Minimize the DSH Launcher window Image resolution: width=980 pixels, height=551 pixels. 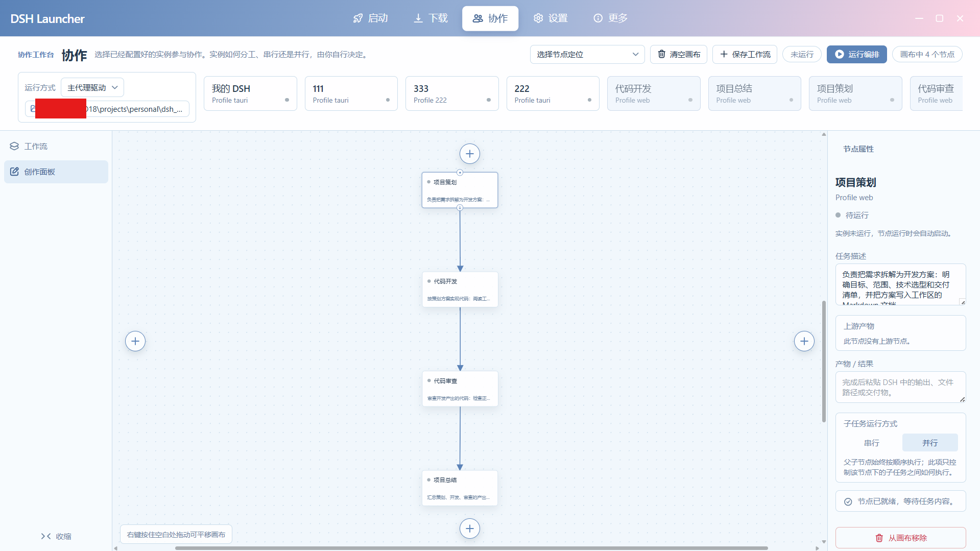(x=919, y=18)
